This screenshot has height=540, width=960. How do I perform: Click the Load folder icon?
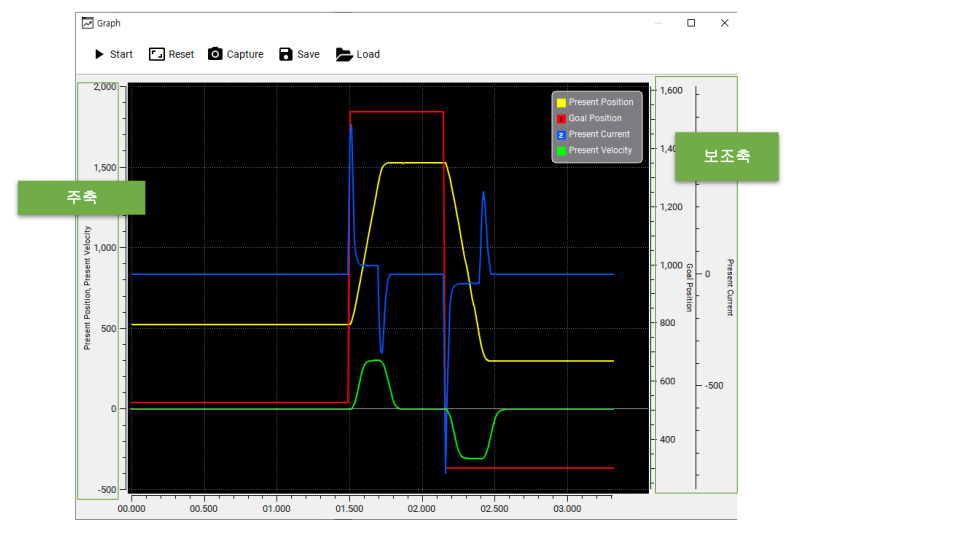pos(344,54)
